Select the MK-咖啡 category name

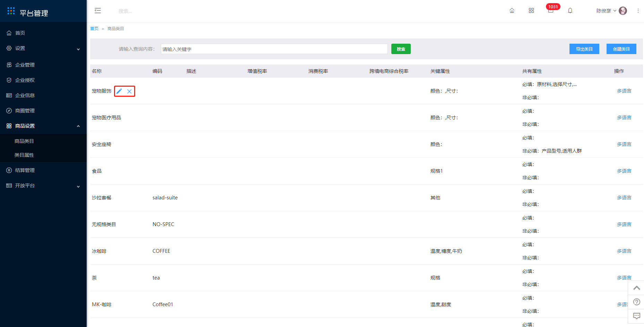point(102,304)
